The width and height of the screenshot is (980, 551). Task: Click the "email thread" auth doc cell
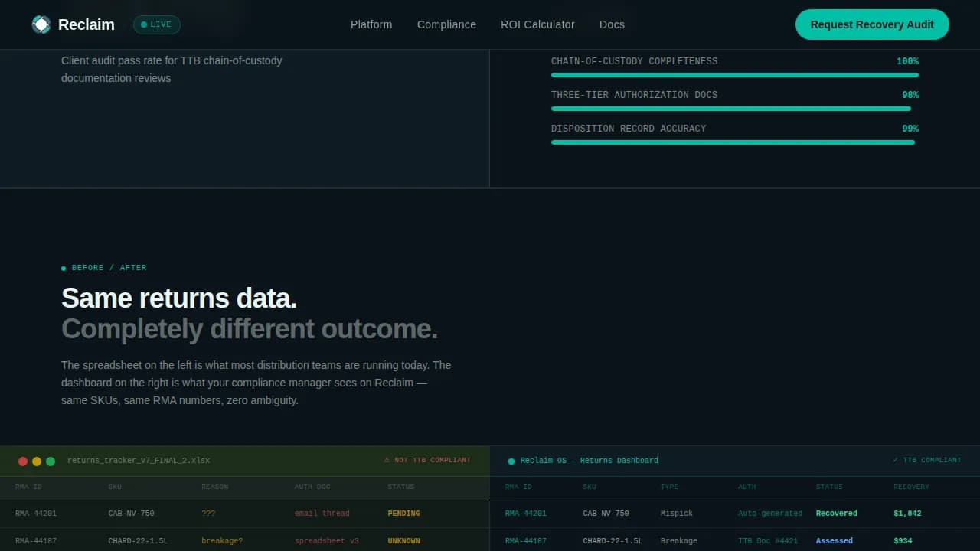tap(322, 514)
